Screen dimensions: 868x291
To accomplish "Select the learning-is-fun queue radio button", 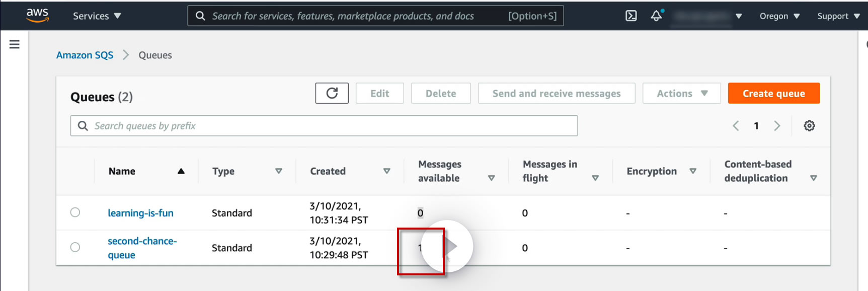I will [x=75, y=212].
